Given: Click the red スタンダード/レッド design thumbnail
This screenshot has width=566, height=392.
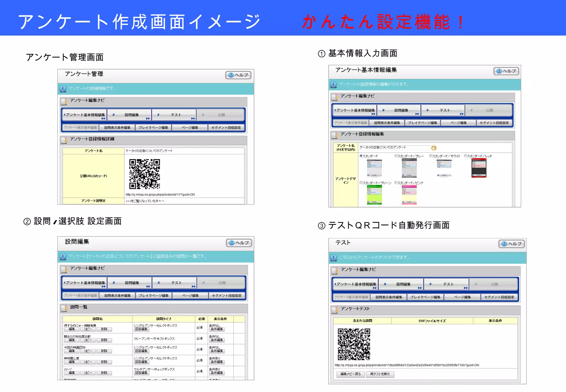Looking at the screenshot, I should pyautogui.click(x=479, y=168).
